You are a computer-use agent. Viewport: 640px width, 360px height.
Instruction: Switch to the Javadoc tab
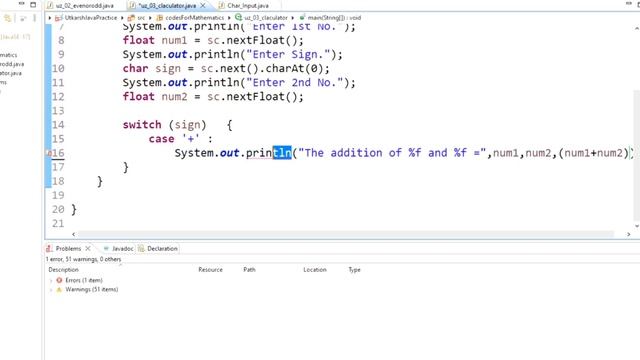122,248
